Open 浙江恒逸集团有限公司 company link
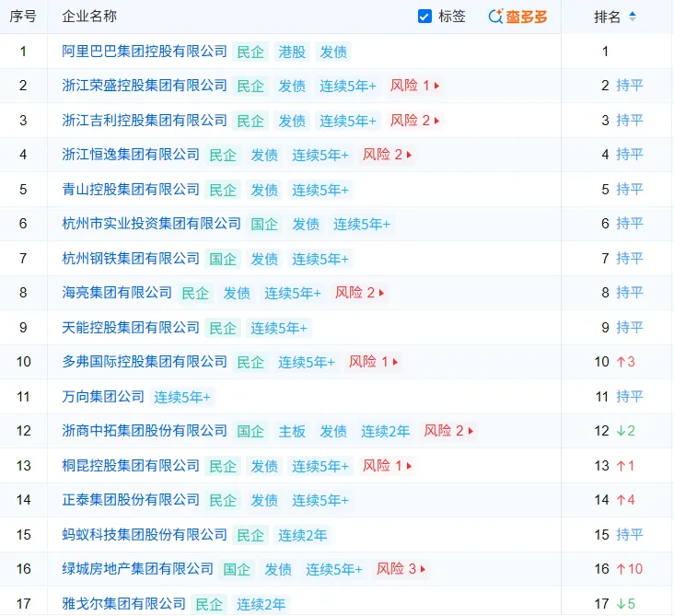 point(131,155)
